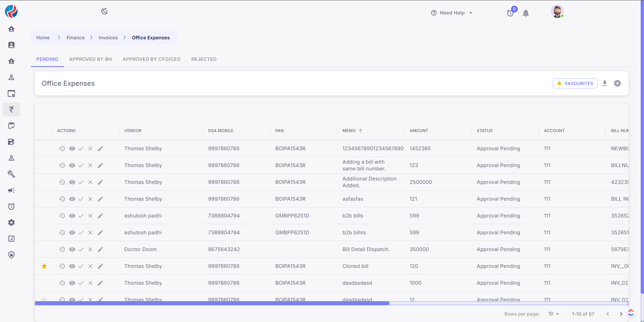
Task: View details of Cloned bill row
Action: pos(72,266)
